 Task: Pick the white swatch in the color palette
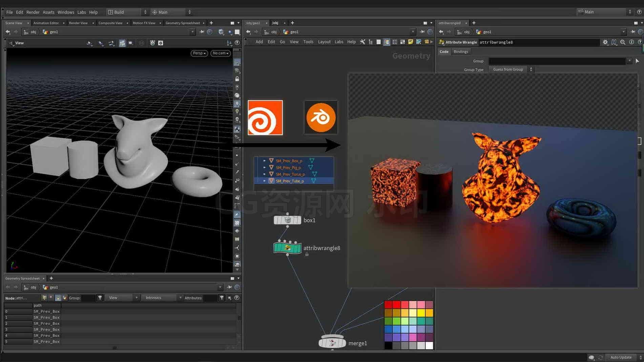pos(429,345)
